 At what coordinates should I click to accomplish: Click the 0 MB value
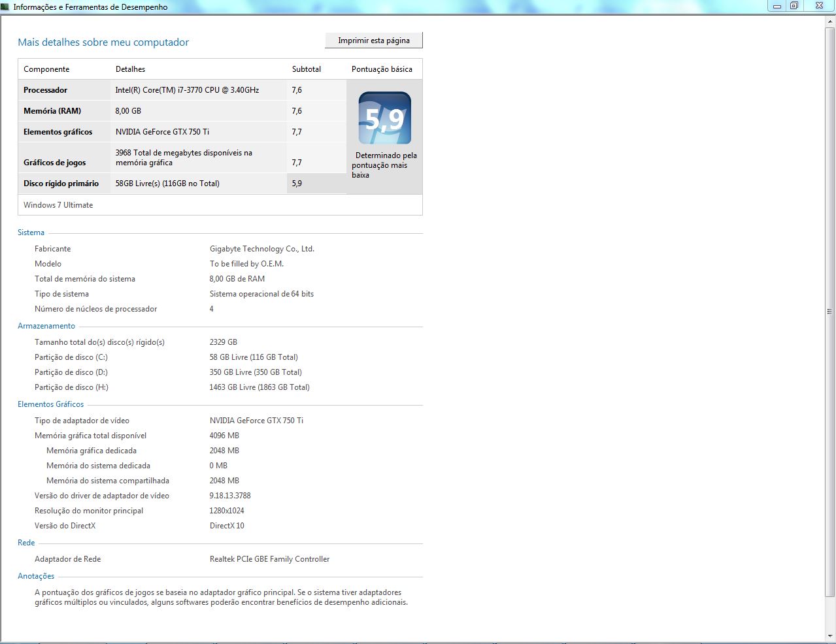click(218, 466)
